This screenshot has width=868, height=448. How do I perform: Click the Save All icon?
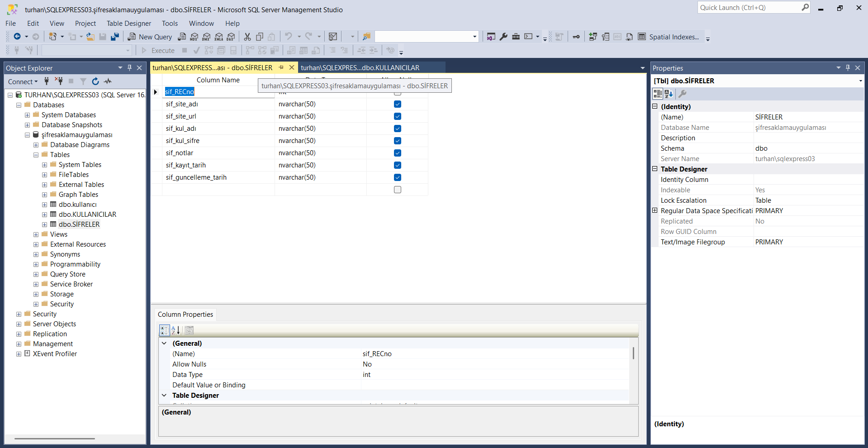(115, 37)
